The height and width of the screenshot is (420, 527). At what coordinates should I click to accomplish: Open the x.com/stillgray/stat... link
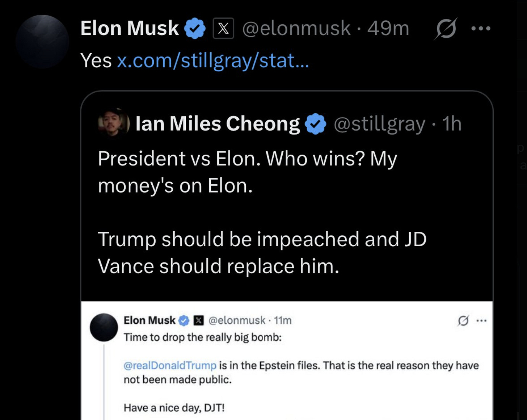(x=213, y=60)
